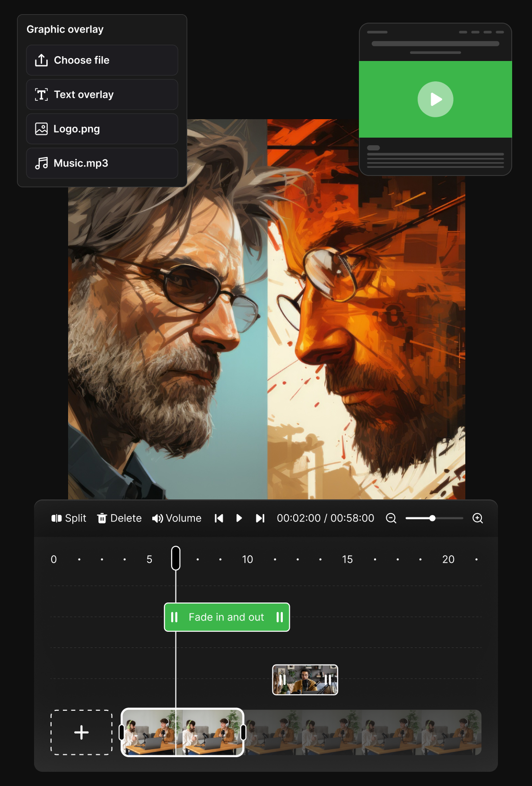Play the green video preview
This screenshot has height=786, width=532.
pos(435,99)
